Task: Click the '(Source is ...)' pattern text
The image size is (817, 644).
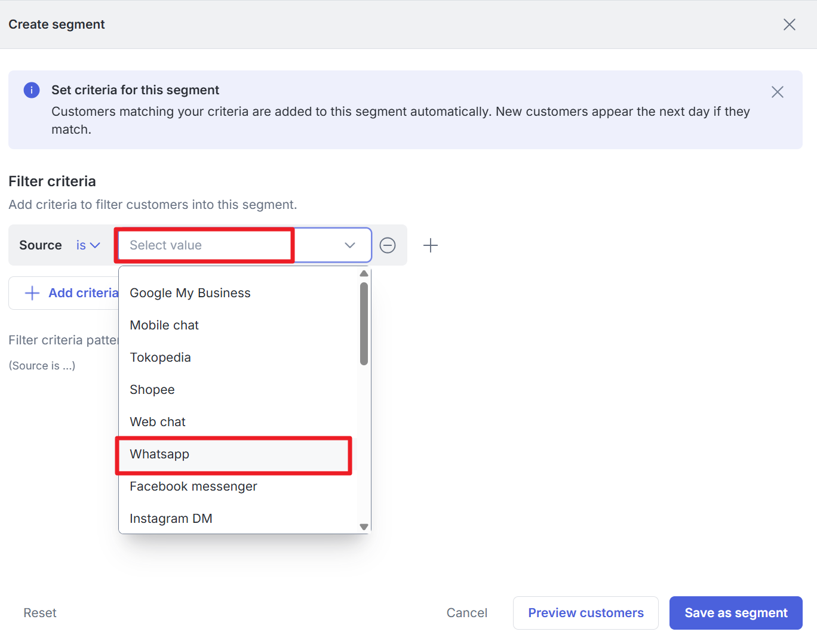Action: [x=42, y=366]
